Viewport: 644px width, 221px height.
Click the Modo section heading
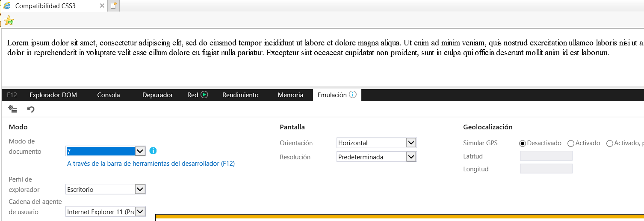pyautogui.click(x=18, y=127)
